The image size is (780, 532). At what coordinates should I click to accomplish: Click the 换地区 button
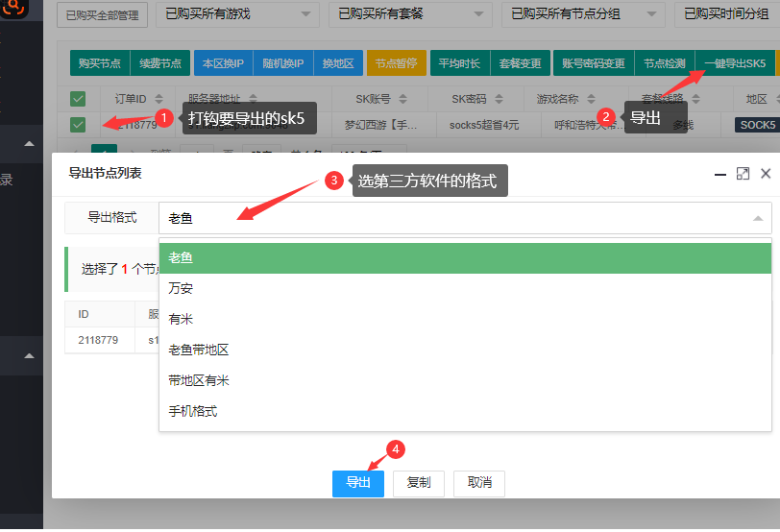coord(338,63)
